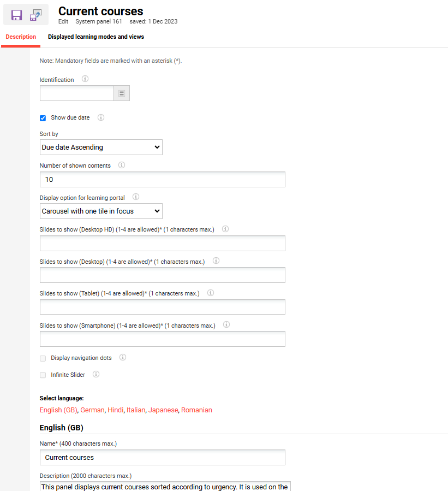Open the Sort by dropdown
The height and width of the screenshot is (491, 448).
[101, 147]
